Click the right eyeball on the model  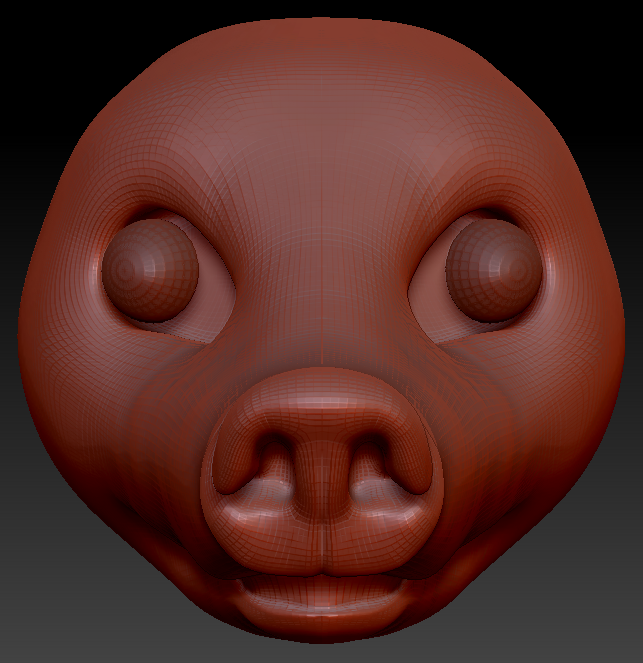493,270
